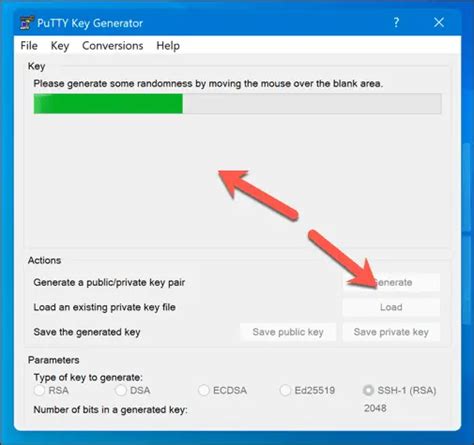Open the Conversions menu
474x445 pixels.
[x=113, y=46]
